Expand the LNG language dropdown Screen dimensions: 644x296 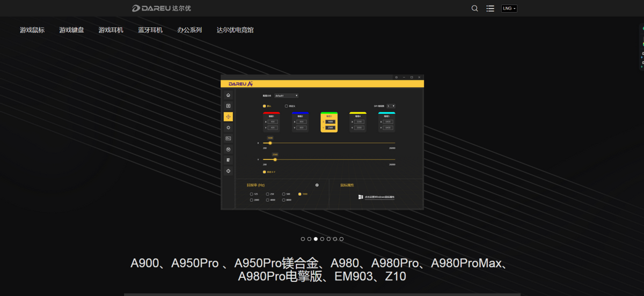(509, 9)
